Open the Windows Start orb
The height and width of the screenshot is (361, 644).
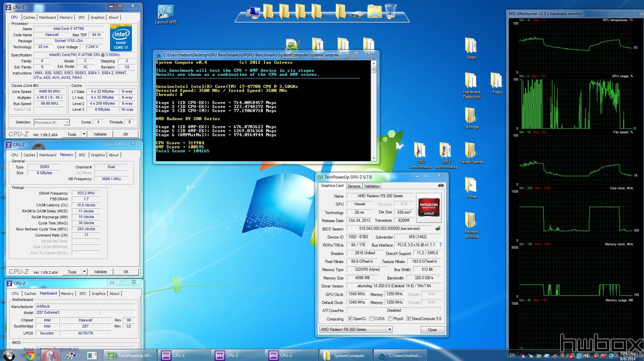9,355
